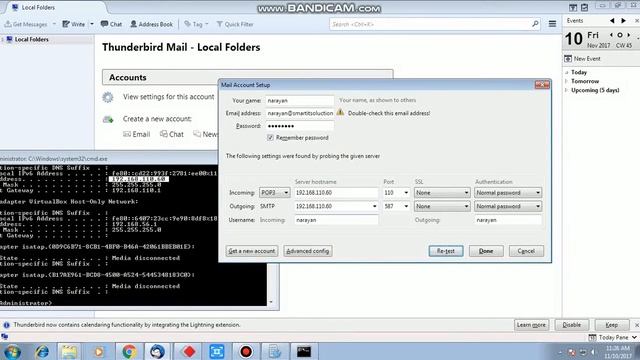Click the Done button

coord(486,251)
